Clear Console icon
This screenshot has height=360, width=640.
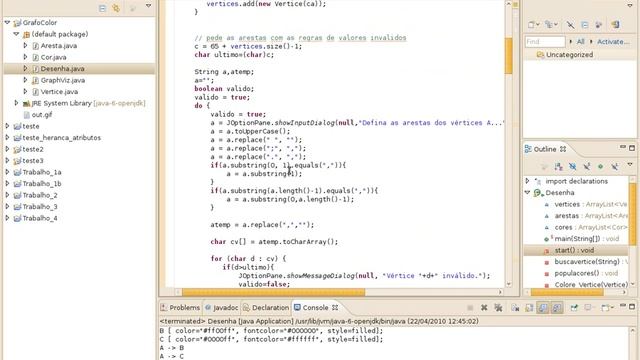(x=515, y=308)
